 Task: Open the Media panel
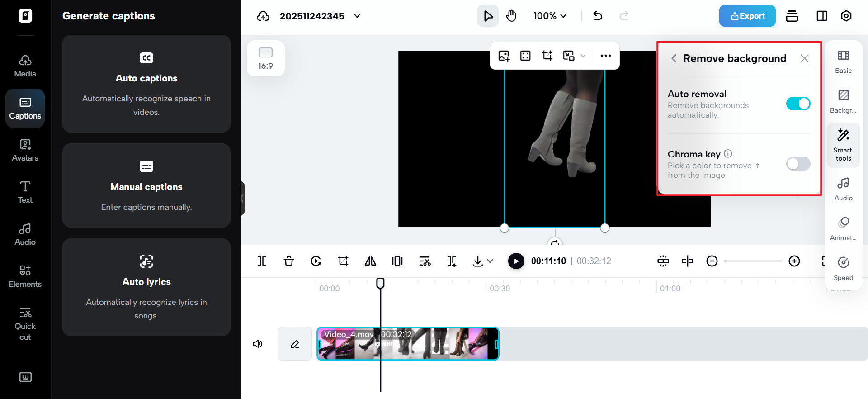pos(25,66)
